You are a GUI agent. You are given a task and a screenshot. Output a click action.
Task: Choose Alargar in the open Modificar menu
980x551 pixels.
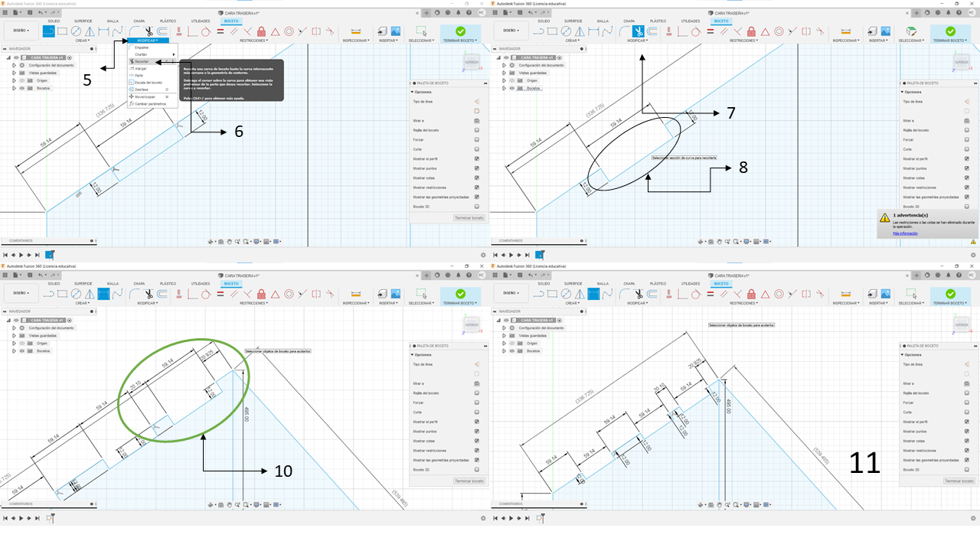pos(152,68)
